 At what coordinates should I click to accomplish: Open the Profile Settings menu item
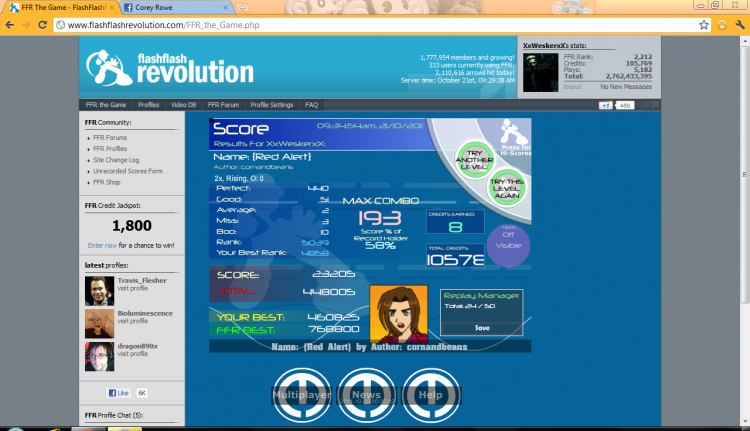point(272,105)
